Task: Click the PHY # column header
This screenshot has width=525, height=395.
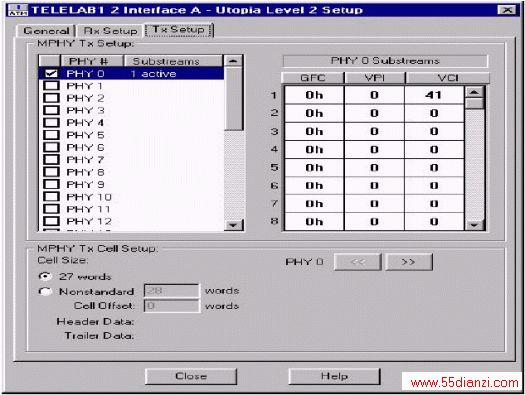Action: 91,61
